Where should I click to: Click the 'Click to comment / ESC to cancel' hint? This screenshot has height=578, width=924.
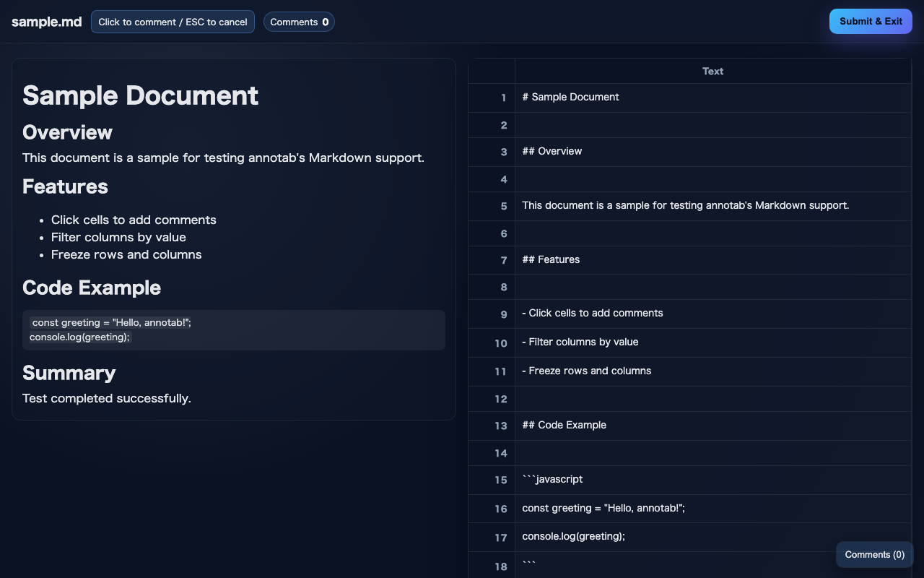point(173,22)
